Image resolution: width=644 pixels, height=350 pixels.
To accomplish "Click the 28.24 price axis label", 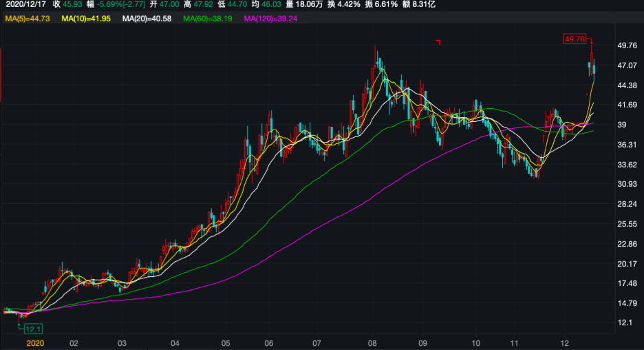I will point(627,204).
